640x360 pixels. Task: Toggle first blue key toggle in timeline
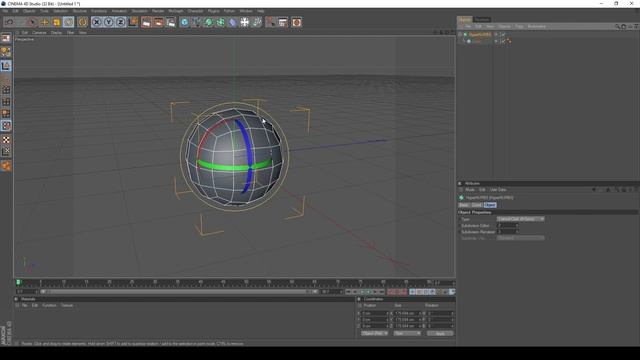(413, 292)
